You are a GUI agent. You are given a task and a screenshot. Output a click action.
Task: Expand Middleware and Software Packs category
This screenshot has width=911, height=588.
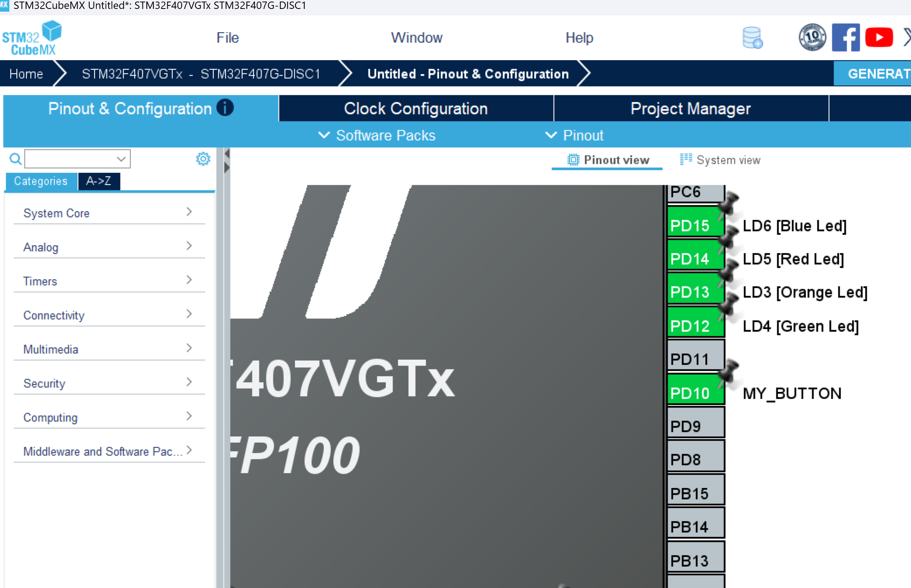tap(109, 451)
